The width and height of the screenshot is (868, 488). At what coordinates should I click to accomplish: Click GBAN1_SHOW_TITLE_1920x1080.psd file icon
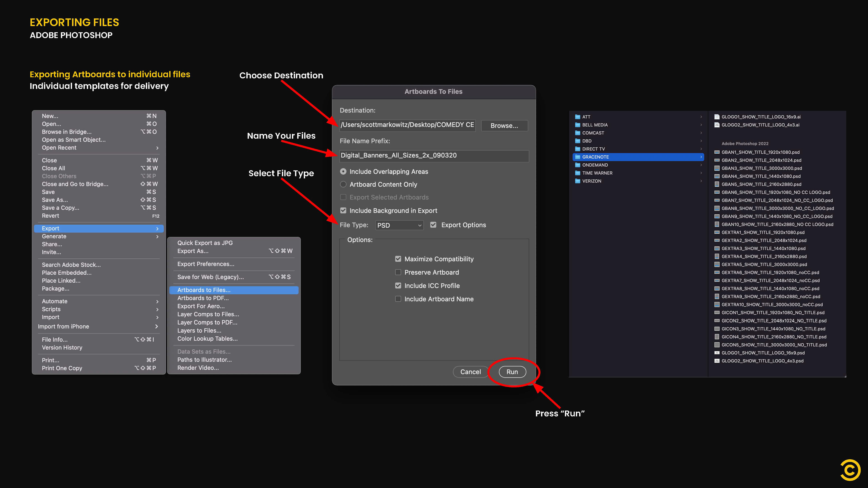[x=717, y=152]
